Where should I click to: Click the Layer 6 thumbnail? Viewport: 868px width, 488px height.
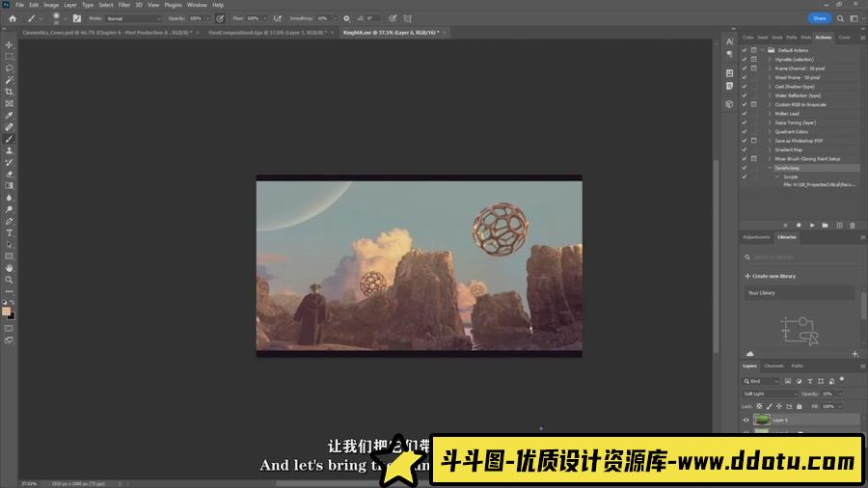pyautogui.click(x=762, y=420)
